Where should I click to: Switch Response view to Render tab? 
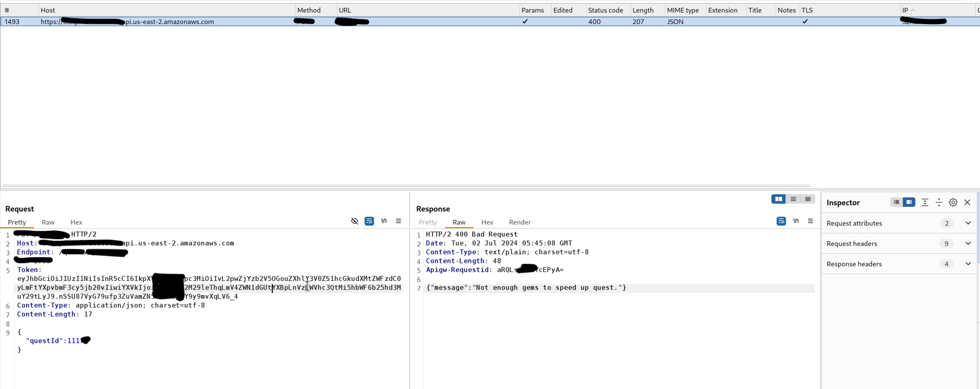[x=520, y=222]
